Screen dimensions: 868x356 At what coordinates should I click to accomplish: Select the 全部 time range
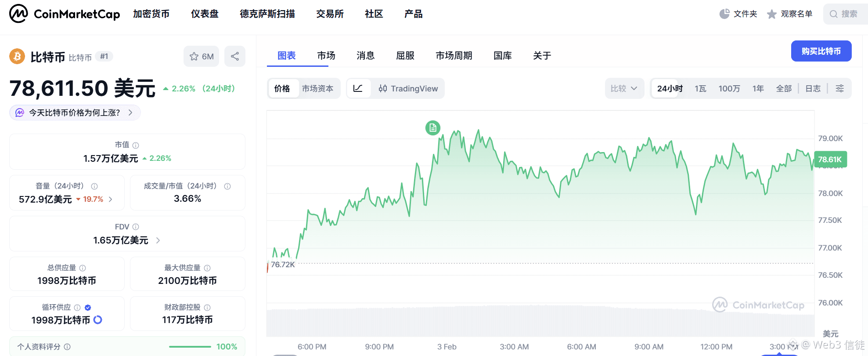pyautogui.click(x=784, y=88)
